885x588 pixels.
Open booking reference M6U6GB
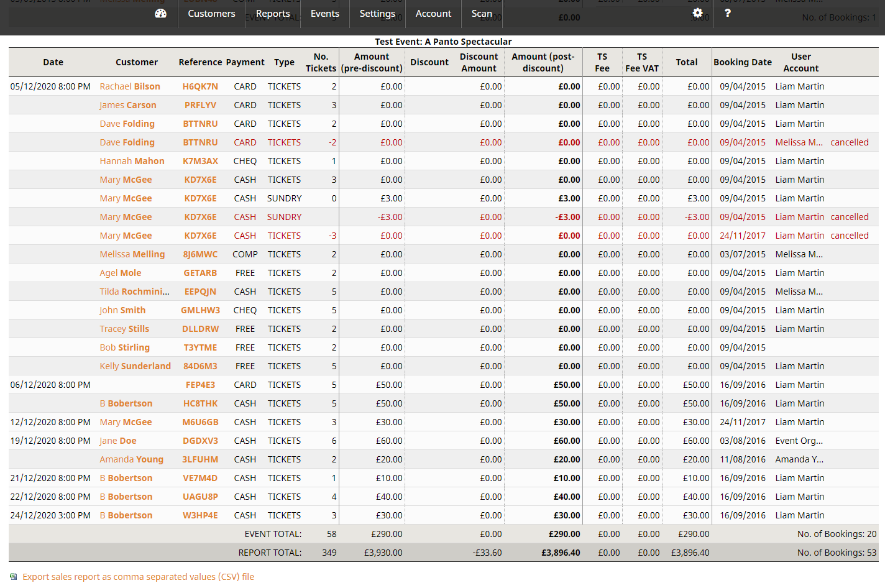(x=200, y=422)
